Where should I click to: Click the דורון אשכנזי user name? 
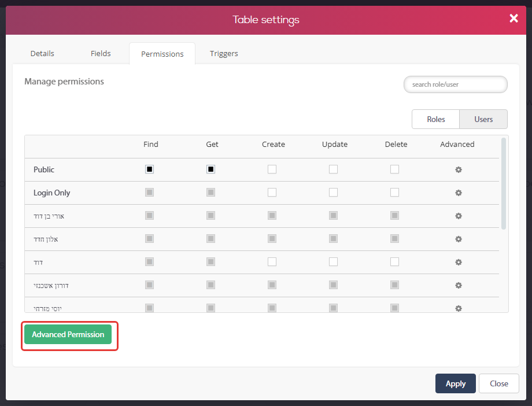click(x=51, y=285)
